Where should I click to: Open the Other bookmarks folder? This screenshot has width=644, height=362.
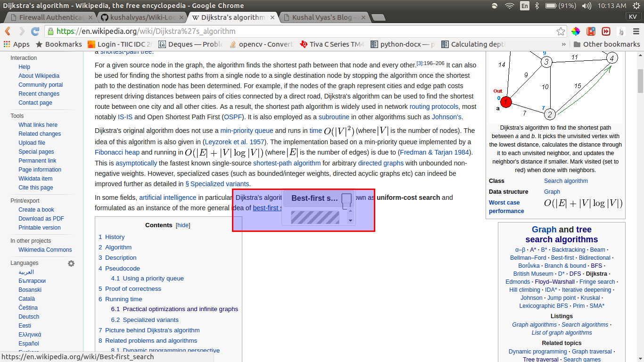(x=606, y=44)
